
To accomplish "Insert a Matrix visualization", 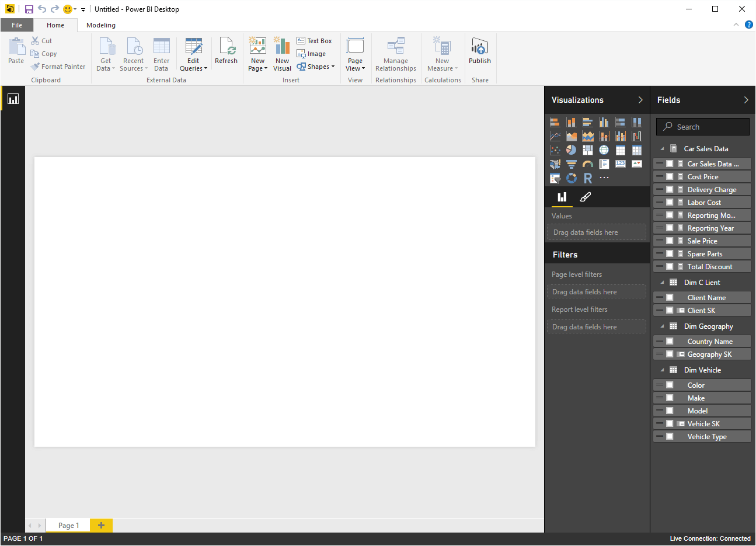I will coord(637,150).
